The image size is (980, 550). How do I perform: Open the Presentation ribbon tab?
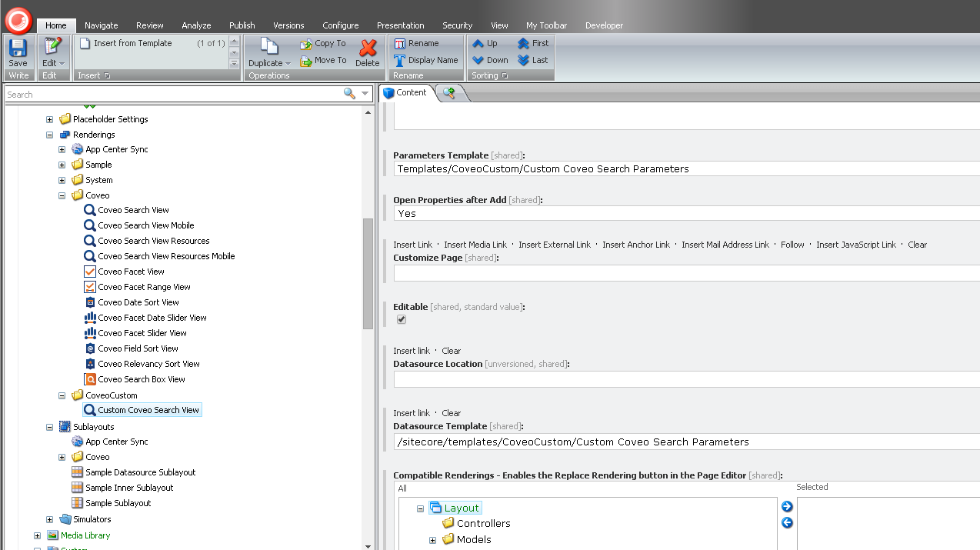click(400, 25)
